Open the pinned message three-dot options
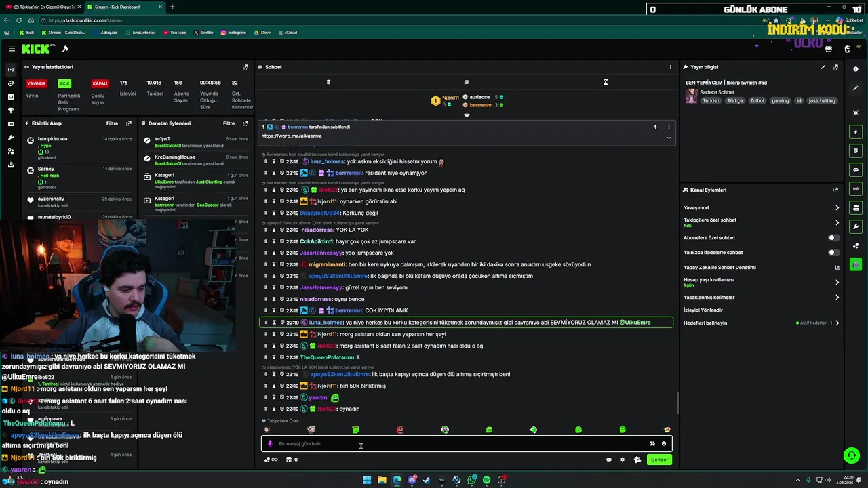The image size is (868, 488). coord(669,127)
